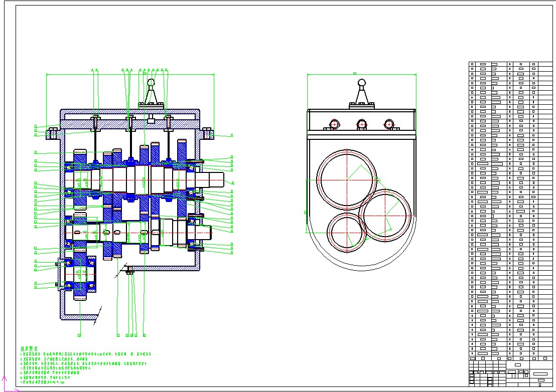Click the lower countershaft's protruding right end
The height and width of the screenshot is (392, 556).
coord(205,233)
